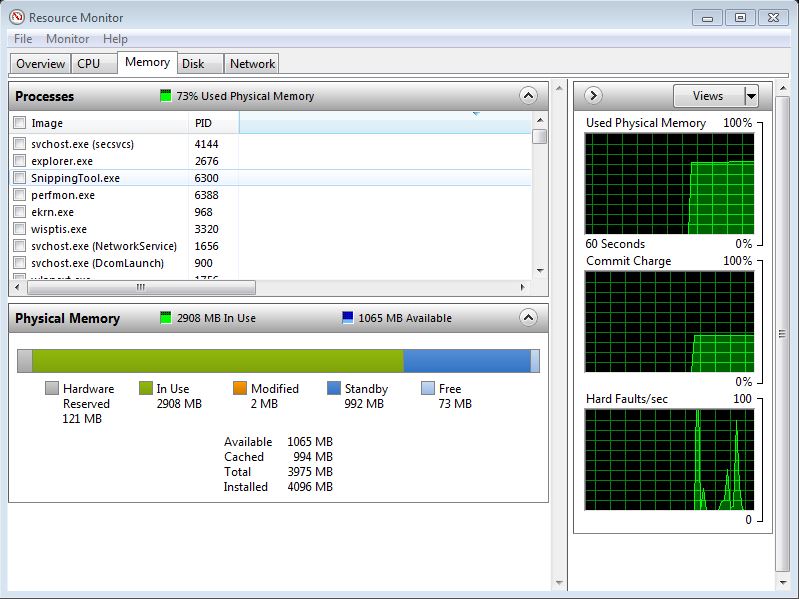
Task: Select the SnippingTool.exe process name
Action: pos(75,178)
